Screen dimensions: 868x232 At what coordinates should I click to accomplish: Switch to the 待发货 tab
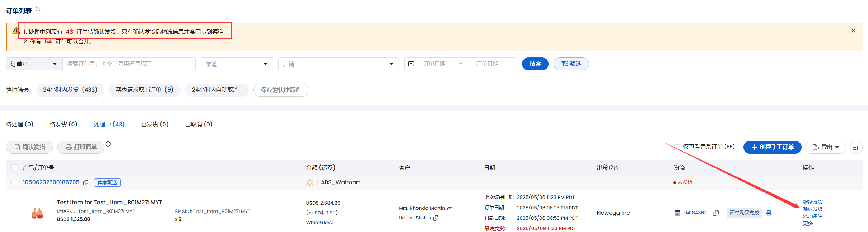click(x=63, y=124)
